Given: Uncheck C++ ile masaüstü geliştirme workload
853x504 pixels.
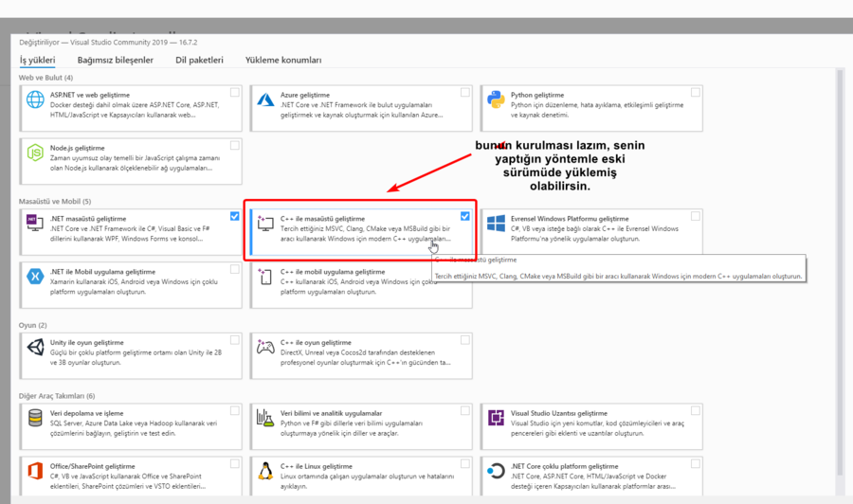Looking at the screenshot, I should point(465,216).
